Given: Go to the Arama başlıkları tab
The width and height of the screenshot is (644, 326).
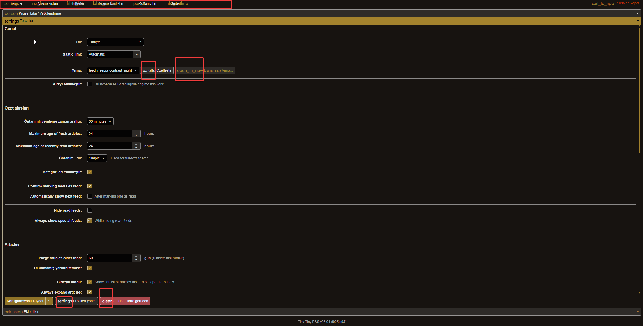Looking at the screenshot, I should point(109,4).
